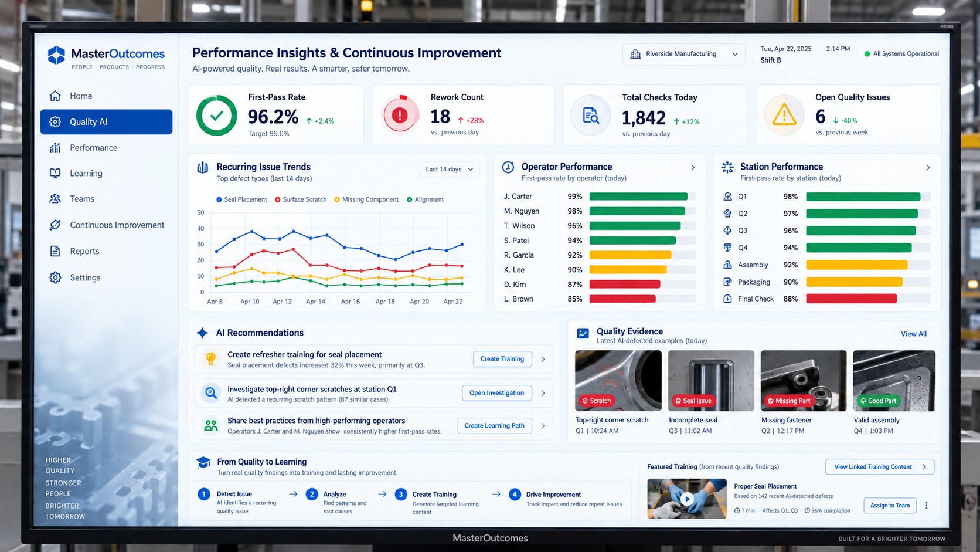The height and width of the screenshot is (552, 980).
Task: Click the First-Pass Rate green checkmark ring
Action: (216, 116)
